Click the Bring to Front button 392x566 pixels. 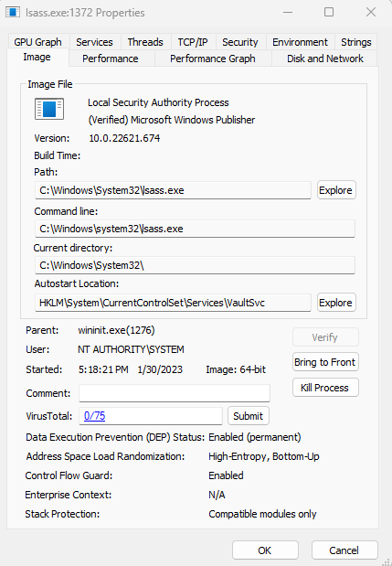tap(325, 362)
